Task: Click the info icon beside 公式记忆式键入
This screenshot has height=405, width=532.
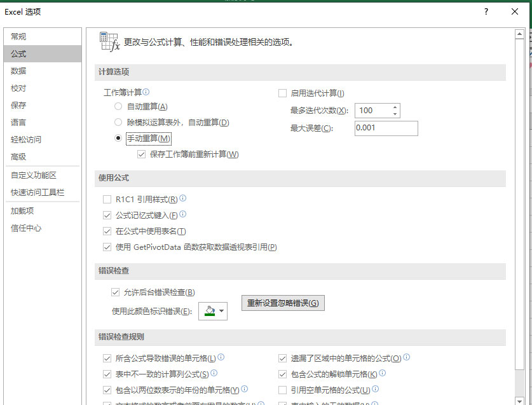Action: (x=182, y=214)
